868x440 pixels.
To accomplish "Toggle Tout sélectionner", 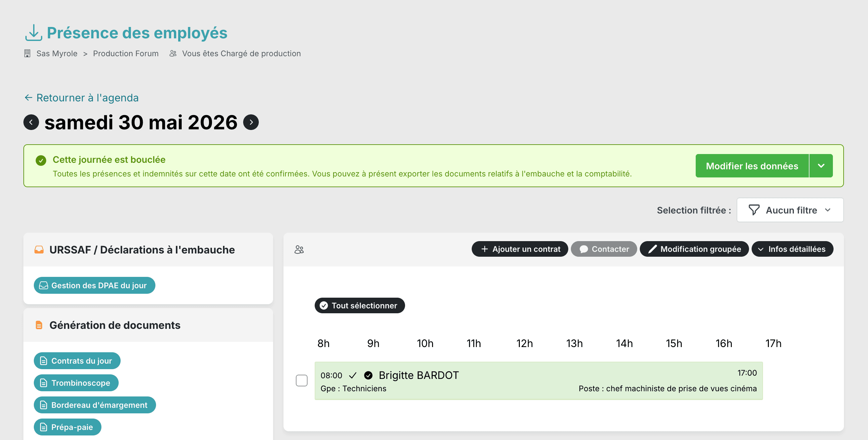I will click(x=360, y=305).
